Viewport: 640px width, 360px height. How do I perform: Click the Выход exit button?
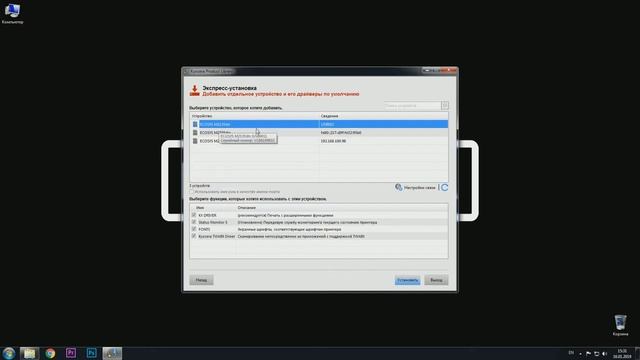pos(436,280)
